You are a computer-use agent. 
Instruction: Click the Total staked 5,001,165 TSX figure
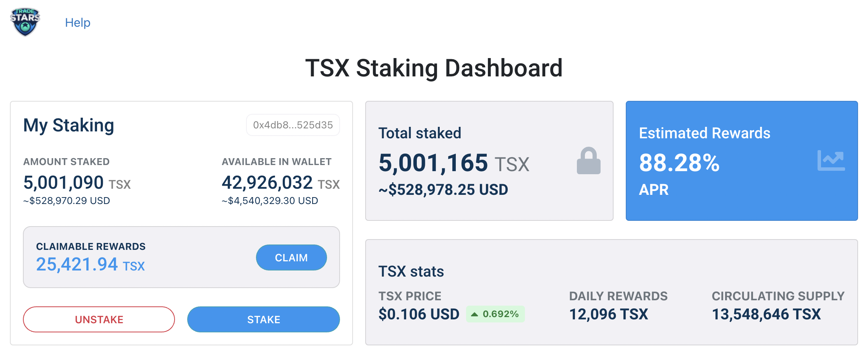click(454, 163)
